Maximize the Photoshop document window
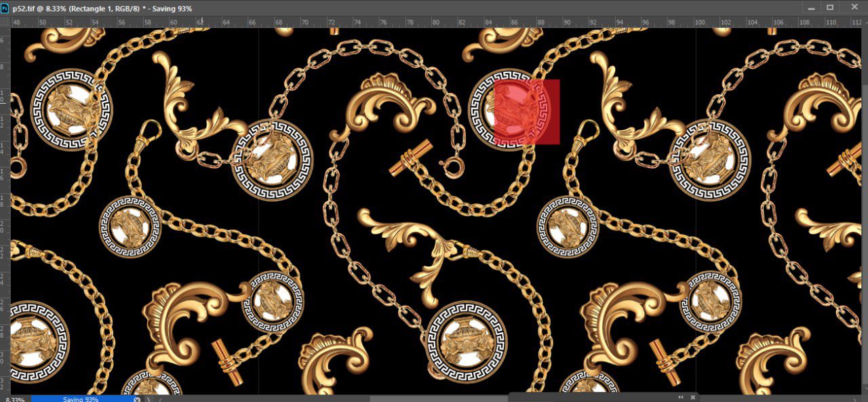This screenshot has height=402, width=868. pyautogui.click(x=830, y=7)
